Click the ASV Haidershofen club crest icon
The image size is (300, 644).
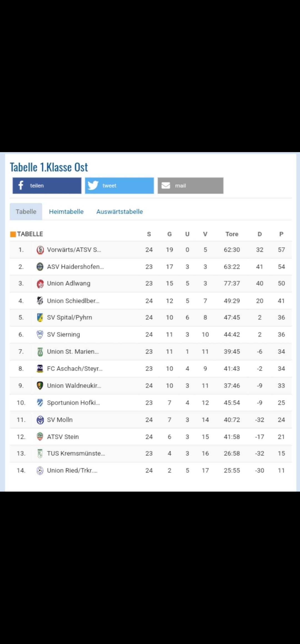pyautogui.click(x=40, y=267)
